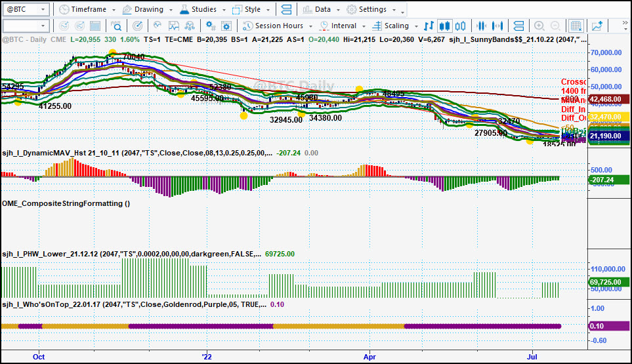Click the sjh_I_PHW_Lower study title
The height and width of the screenshot is (364, 632).
131,254
